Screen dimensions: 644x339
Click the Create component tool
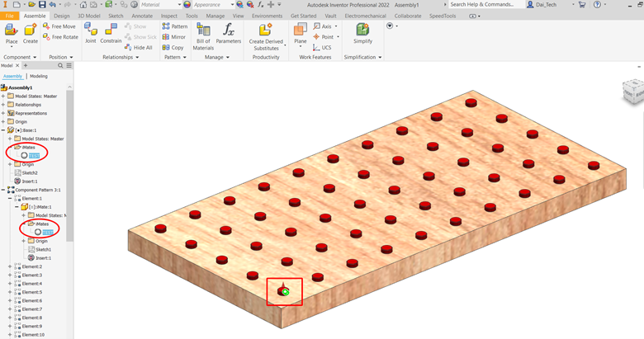[30, 34]
